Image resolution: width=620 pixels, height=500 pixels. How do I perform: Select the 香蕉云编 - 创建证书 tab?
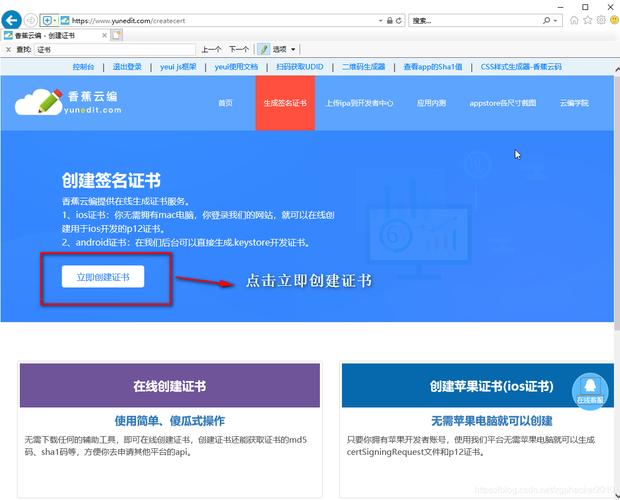point(55,36)
